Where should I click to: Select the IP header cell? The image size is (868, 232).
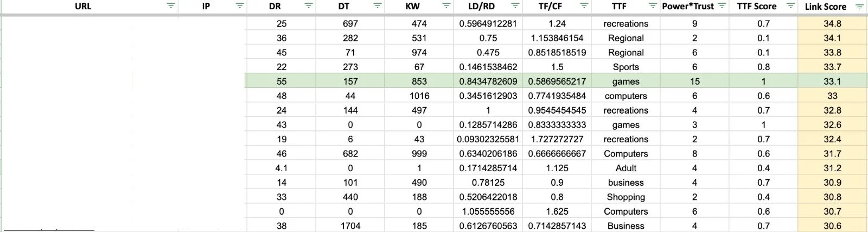(x=212, y=7)
